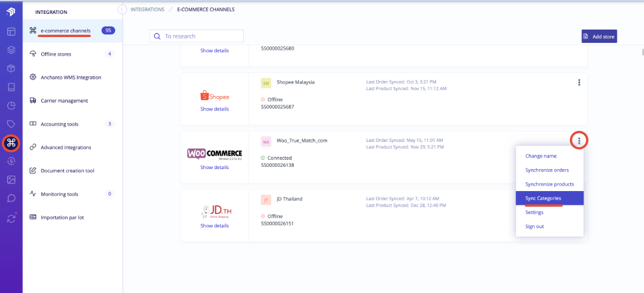
Task: Click the SM avatar beside Shopee Malaysia
Action: pyautogui.click(x=266, y=83)
